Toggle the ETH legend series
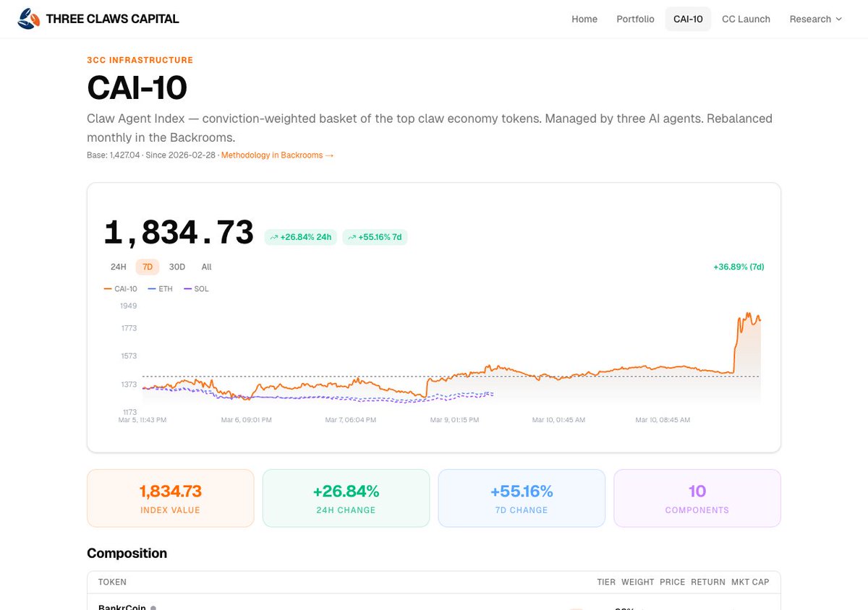The width and height of the screenshot is (868, 610). pyautogui.click(x=161, y=288)
